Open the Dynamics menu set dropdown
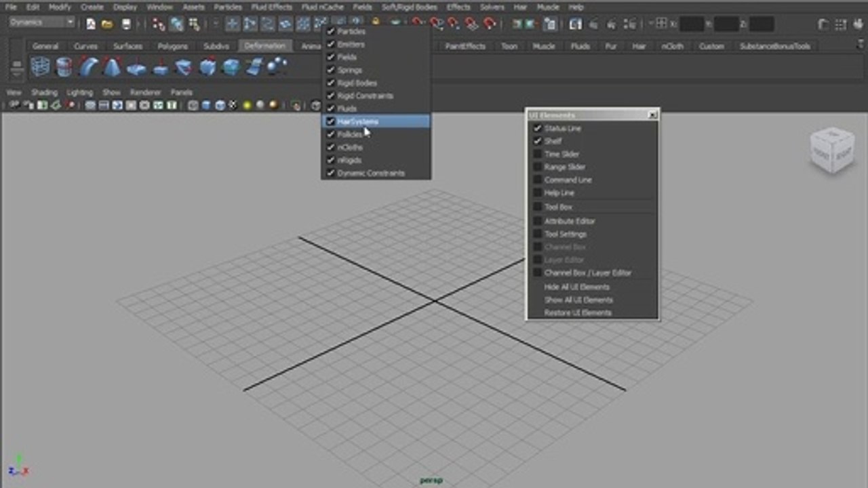The height and width of the screenshot is (488, 868). [x=42, y=22]
